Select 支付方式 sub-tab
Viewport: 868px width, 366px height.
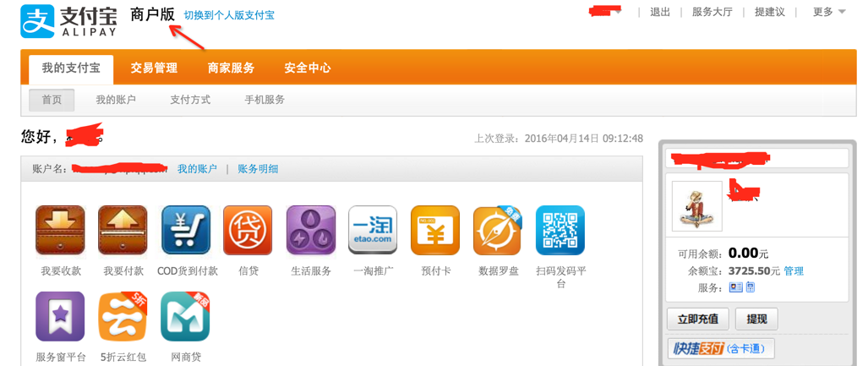pos(190,101)
